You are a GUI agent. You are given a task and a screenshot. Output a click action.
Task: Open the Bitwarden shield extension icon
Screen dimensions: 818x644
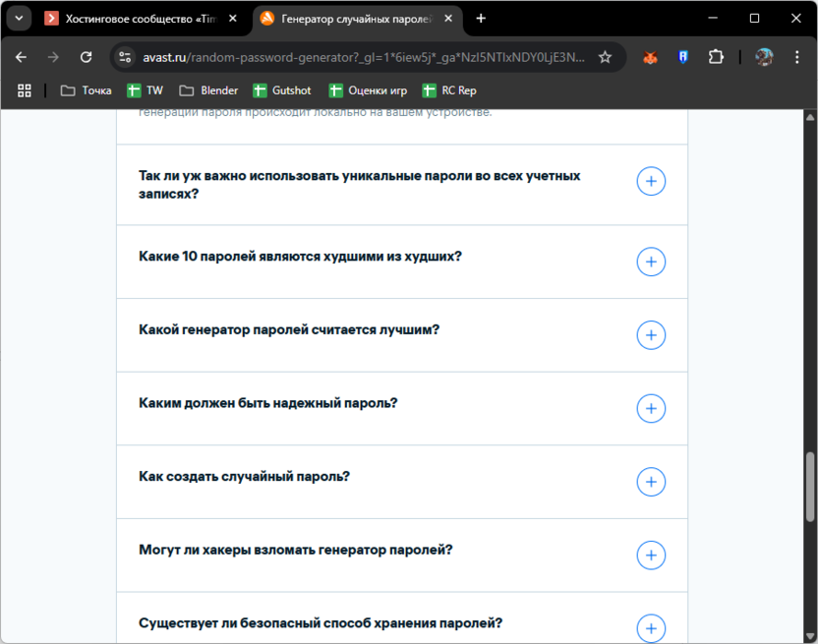tap(682, 57)
